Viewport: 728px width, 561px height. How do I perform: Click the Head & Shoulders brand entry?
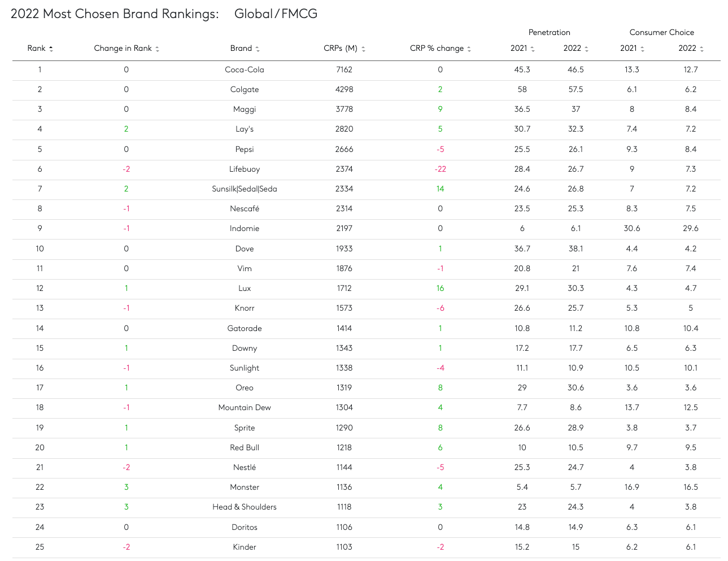(245, 507)
